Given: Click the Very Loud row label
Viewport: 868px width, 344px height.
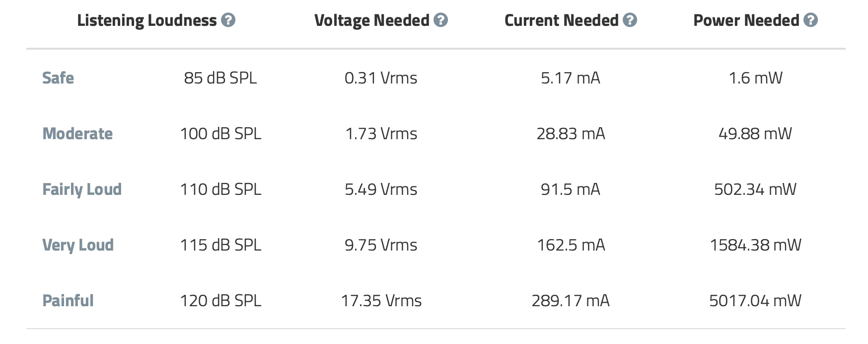Looking at the screenshot, I should click(78, 245).
